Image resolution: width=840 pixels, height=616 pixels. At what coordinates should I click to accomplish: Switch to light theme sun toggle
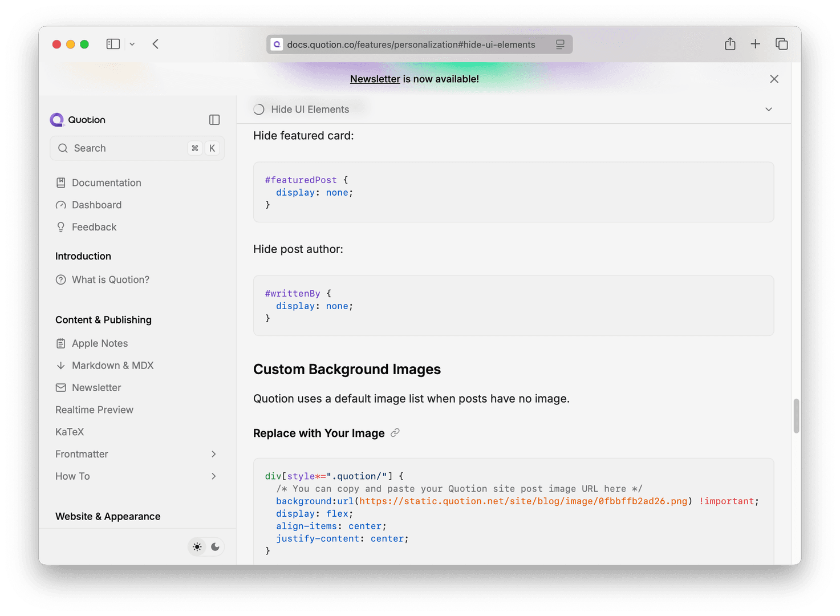pos(197,547)
